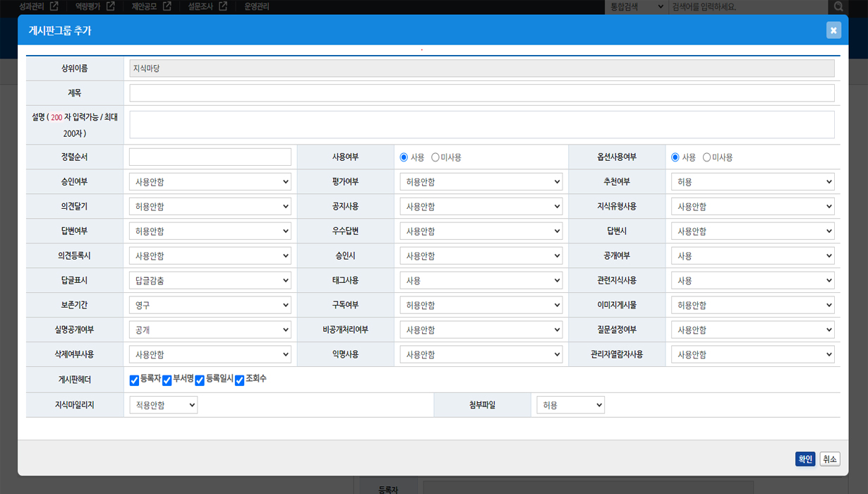Open the 제안공모 external link icon

point(167,6)
